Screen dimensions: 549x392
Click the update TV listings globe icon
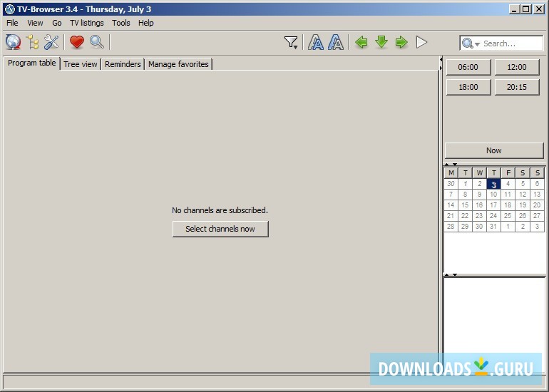14,42
